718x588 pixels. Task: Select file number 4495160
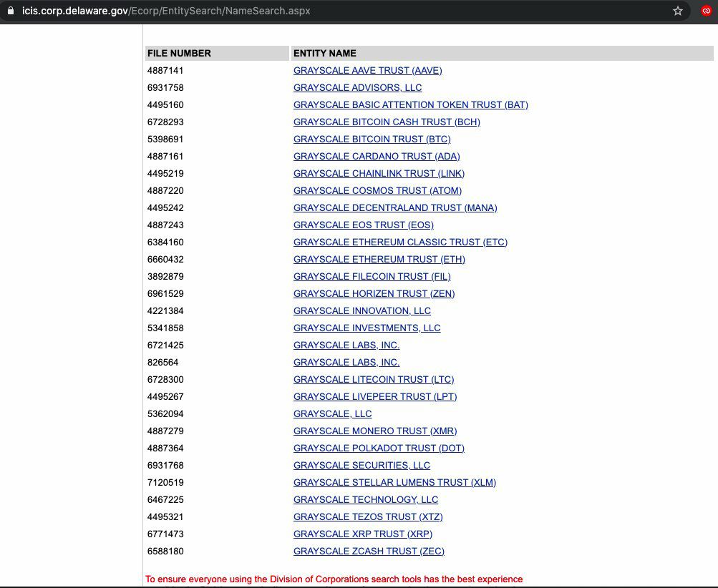[x=165, y=104]
